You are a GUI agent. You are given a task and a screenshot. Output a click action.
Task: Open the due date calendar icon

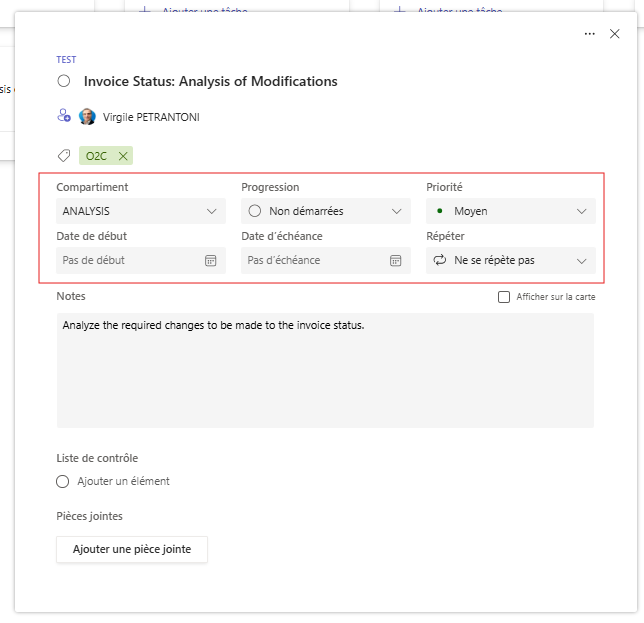tap(396, 260)
